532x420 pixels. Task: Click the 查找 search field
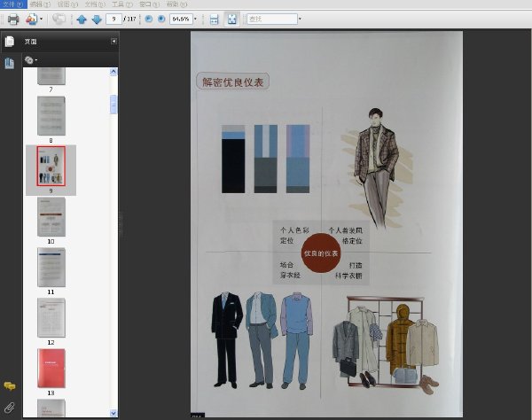tap(272, 19)
